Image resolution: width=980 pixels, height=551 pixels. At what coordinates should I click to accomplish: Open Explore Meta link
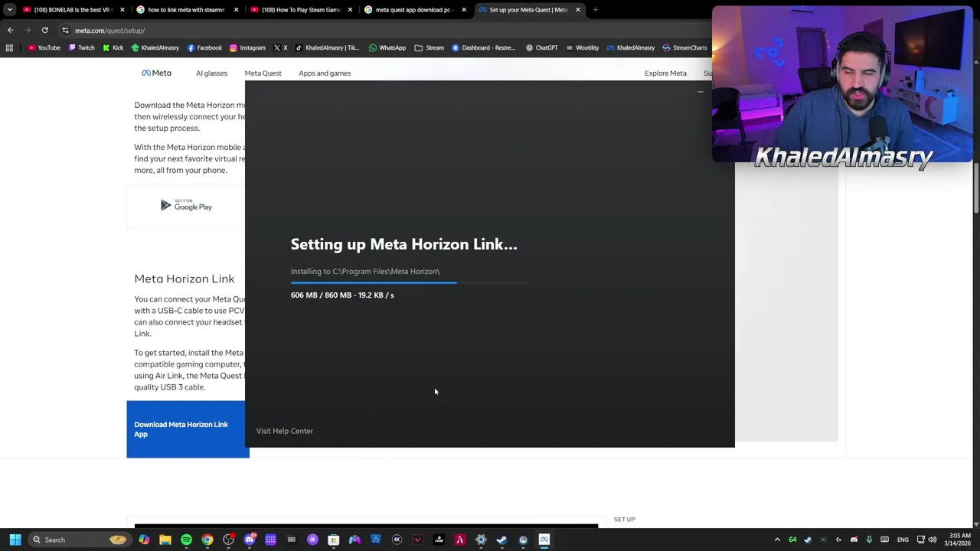coord(665,73)
